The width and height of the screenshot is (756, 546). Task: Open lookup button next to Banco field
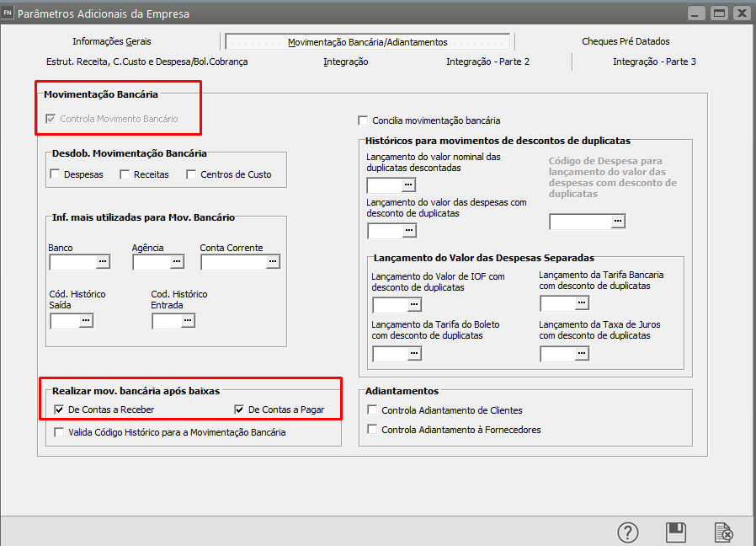click(x=103, y=262)
